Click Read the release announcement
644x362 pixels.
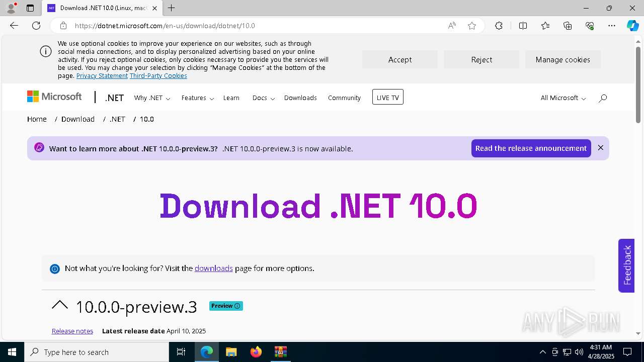pos(531,148)
